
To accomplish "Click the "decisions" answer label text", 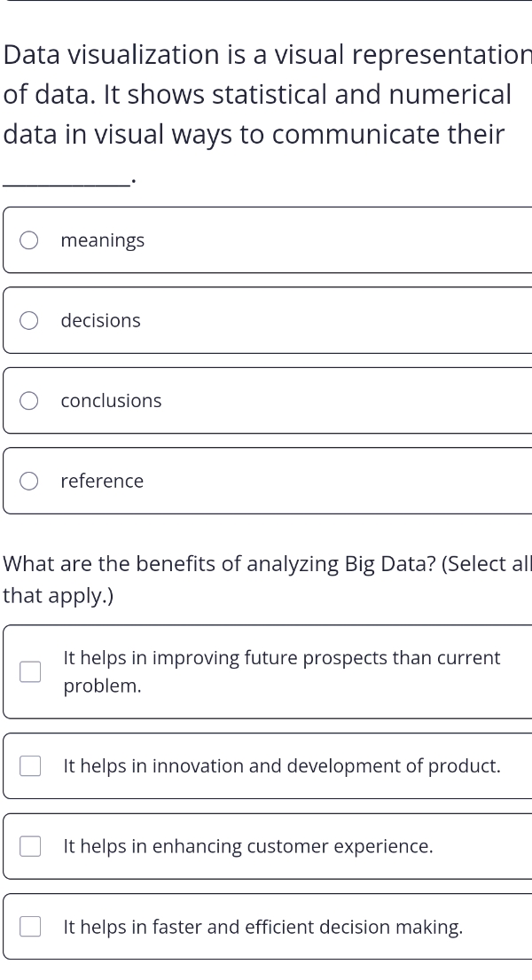I will 100,320.
